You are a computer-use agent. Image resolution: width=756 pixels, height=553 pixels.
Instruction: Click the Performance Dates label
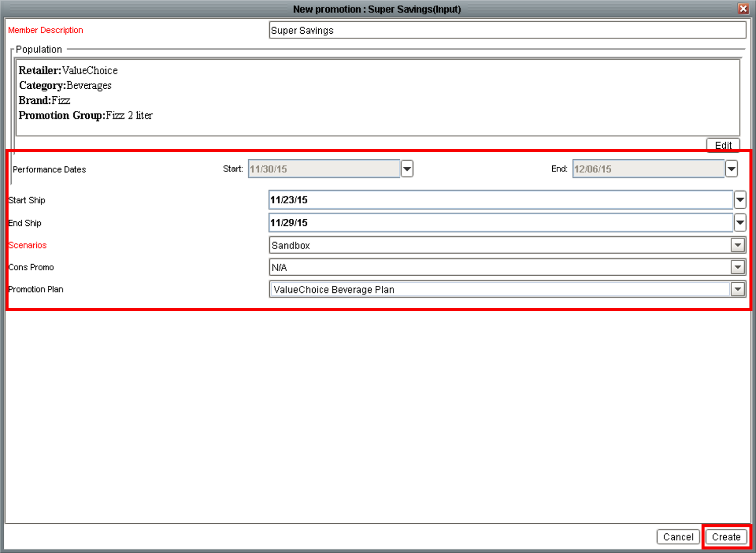[x=49, y=169]
